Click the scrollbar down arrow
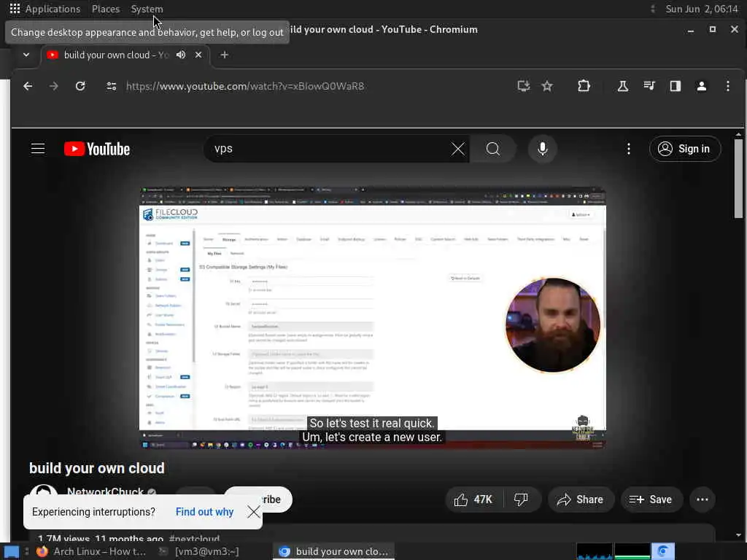The image size is (747, 560). pos(738,535)
